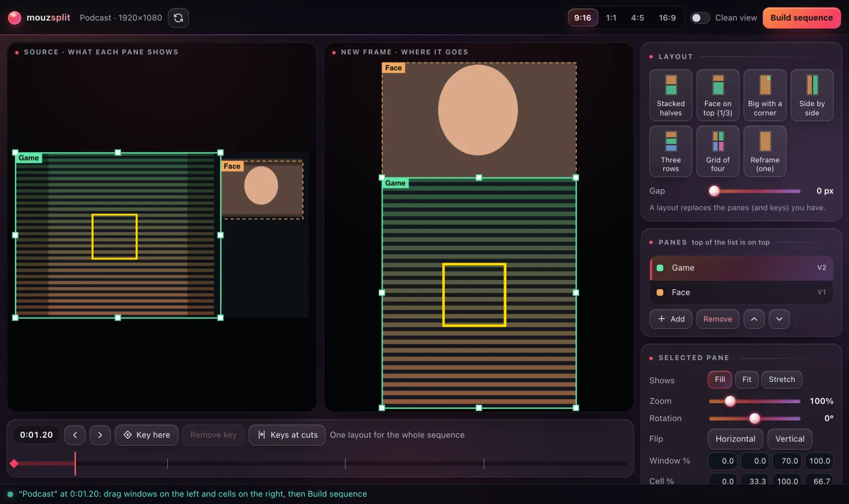
Task: Click the Window % field showing 100.0
Action: click(819, 461)
